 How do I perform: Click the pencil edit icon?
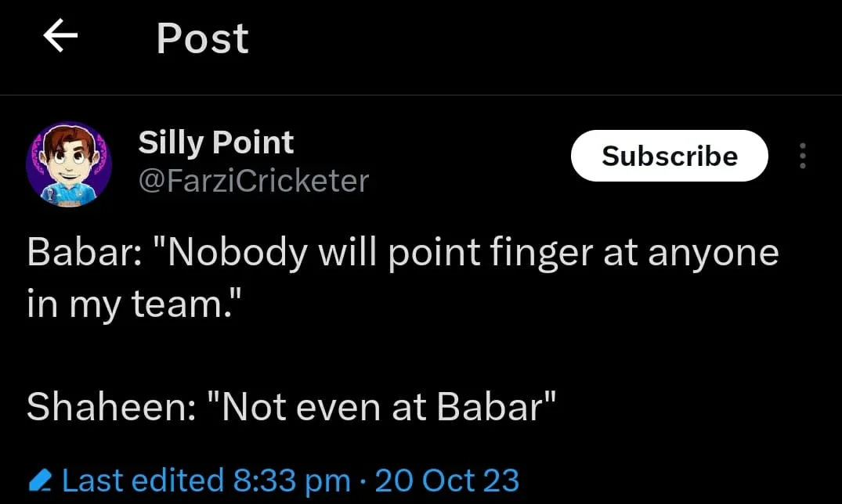(40, 481)
